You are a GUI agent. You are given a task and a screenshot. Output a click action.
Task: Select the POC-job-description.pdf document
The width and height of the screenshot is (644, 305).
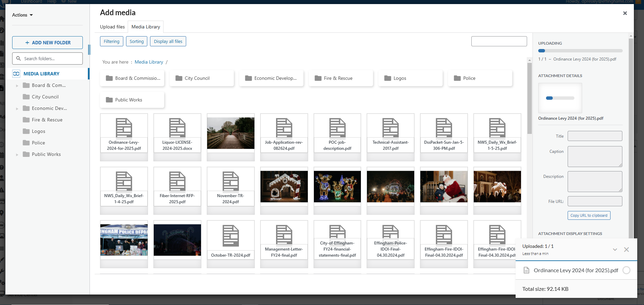[337, 137]
